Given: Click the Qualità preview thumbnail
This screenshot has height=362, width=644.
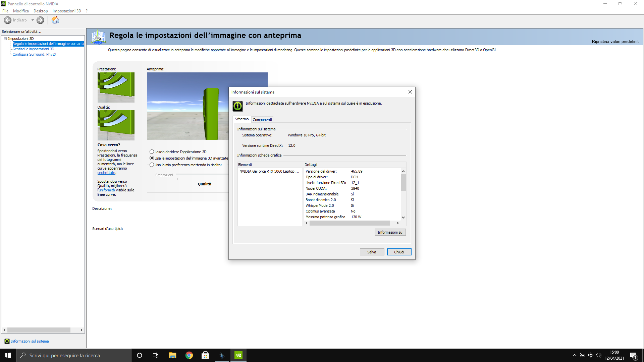Looking at the screenshot, I should [116, 125].
